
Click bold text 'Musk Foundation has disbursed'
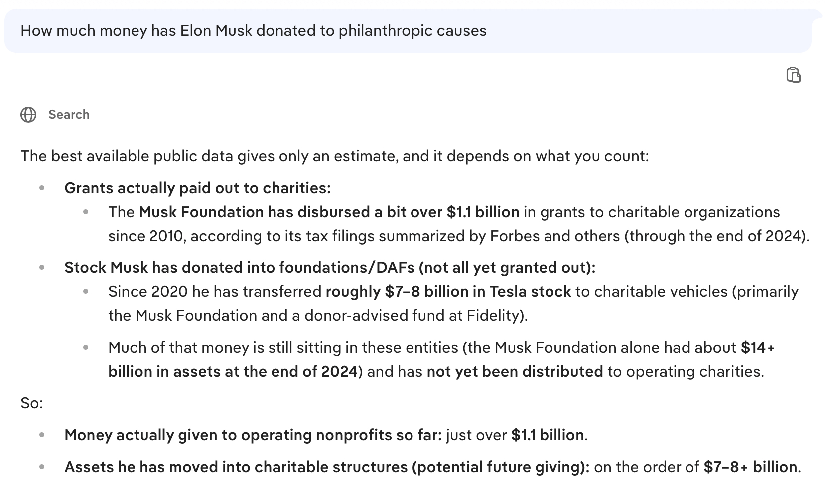point(254,212)
